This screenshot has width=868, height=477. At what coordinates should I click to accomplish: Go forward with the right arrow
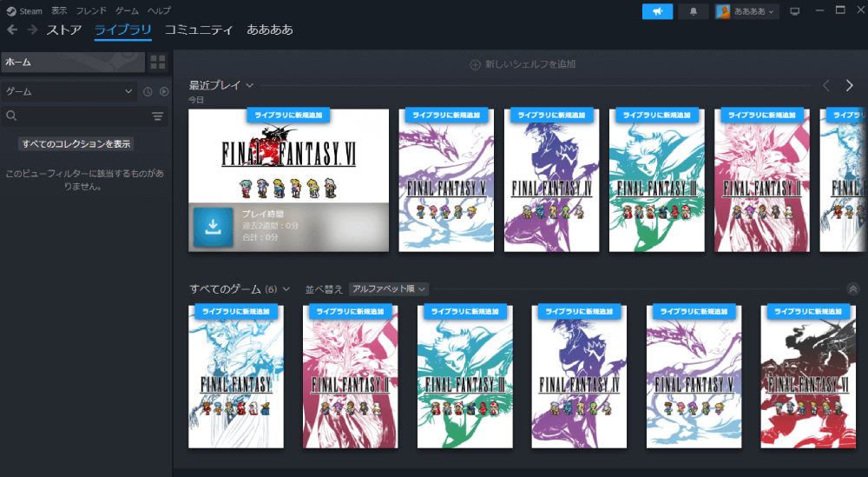(33, 30)
